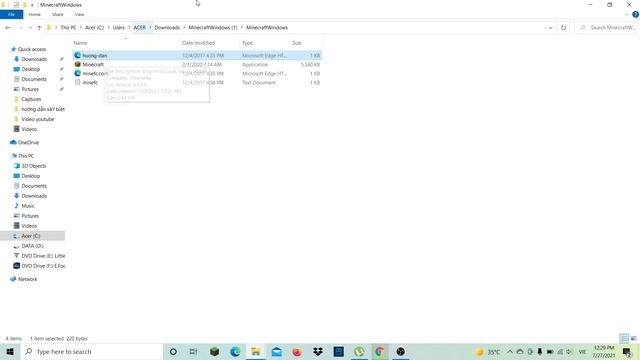This screenshot has width=640, height=360.
Task: Expand the address bar history dropdown
Action: click(550, 28)
